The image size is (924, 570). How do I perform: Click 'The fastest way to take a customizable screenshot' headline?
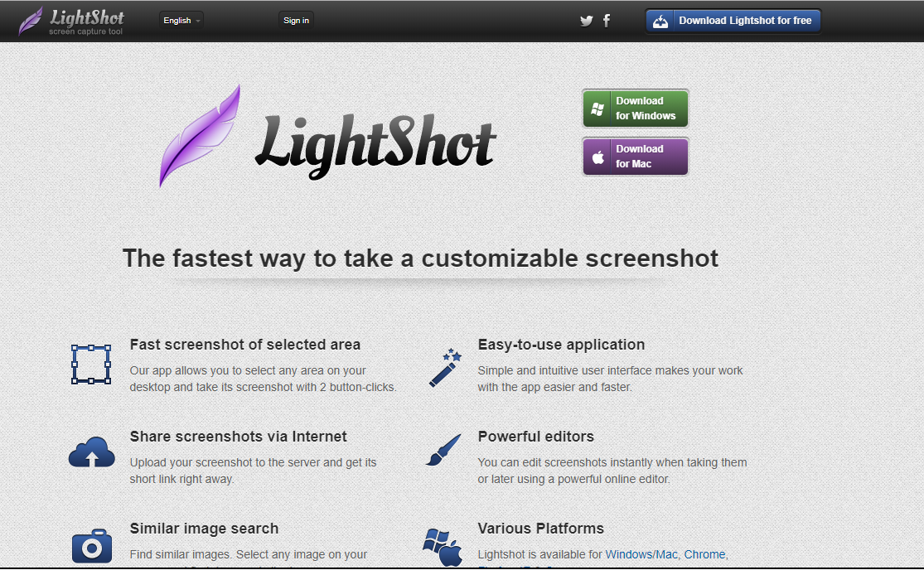(x=420, y=258)
